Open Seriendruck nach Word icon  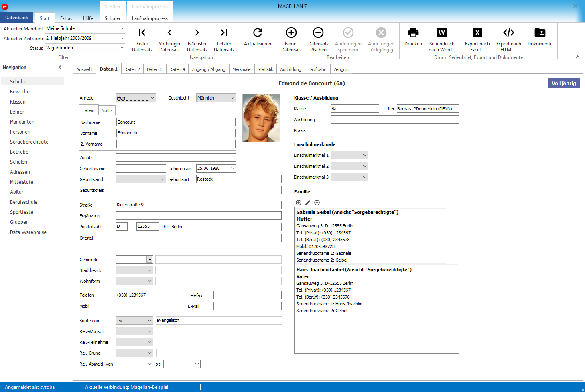tap(442, 32)
